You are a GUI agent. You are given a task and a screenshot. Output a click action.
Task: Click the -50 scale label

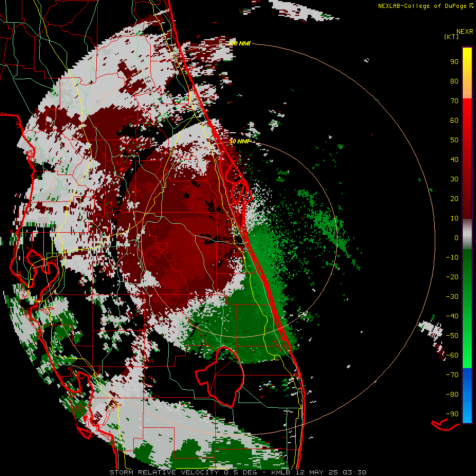point(452,336)
